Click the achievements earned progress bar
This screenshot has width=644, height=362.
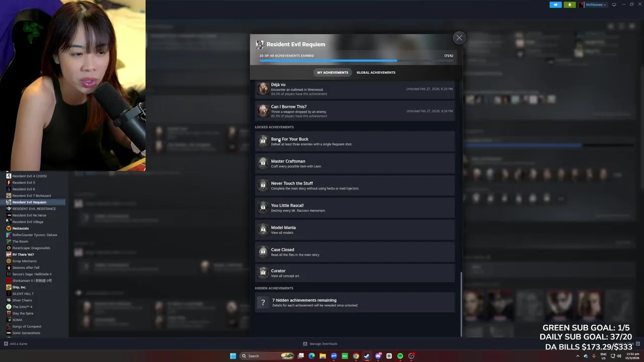click(x=356, y=61)
